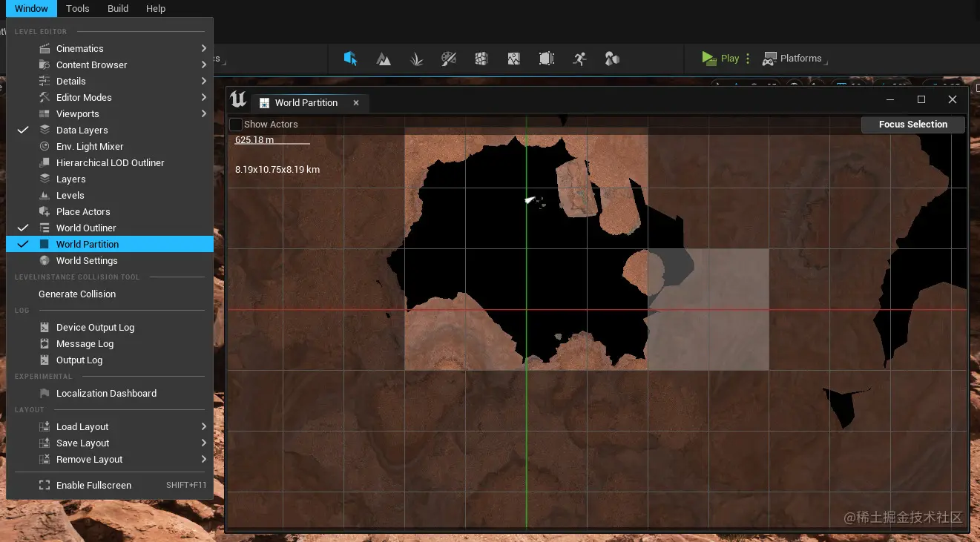Click the Viewports icon in menu
Image resolution: width=980 pixels, height=542 pixels.
tap(45, 113)
